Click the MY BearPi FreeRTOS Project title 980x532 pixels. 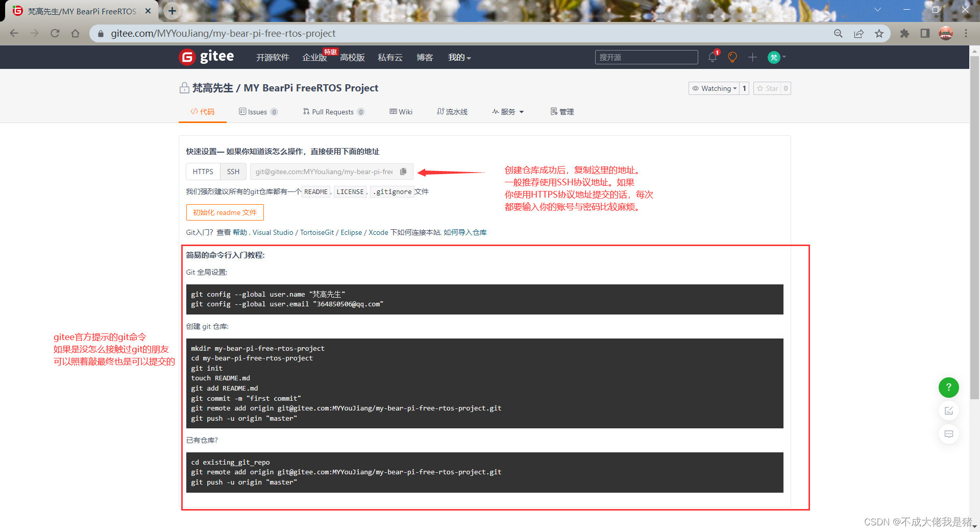click(311, 88)
